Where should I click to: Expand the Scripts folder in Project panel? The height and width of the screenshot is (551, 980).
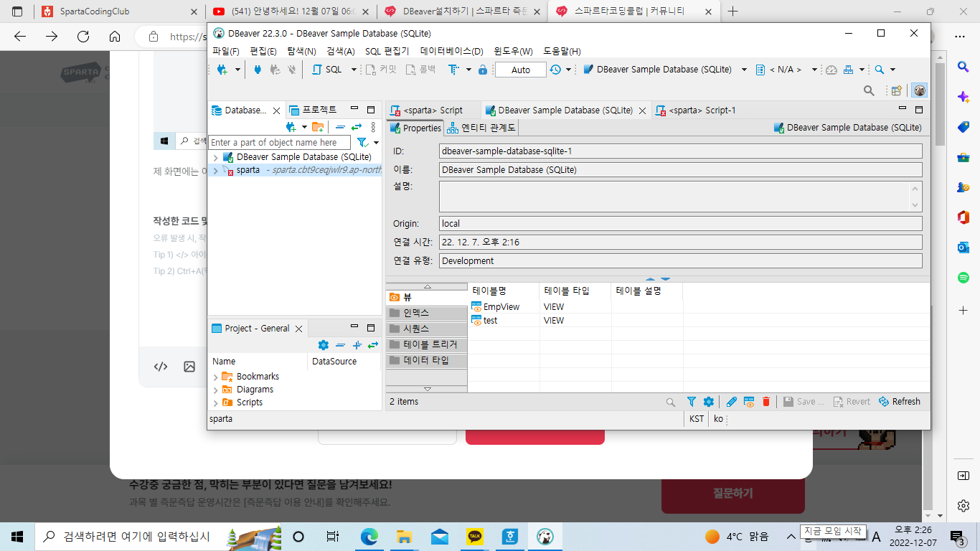click(215, 402)
